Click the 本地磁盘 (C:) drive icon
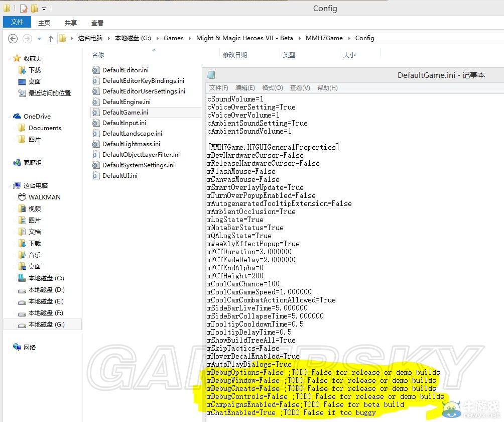504x422 pixels. tap(22, 278)
